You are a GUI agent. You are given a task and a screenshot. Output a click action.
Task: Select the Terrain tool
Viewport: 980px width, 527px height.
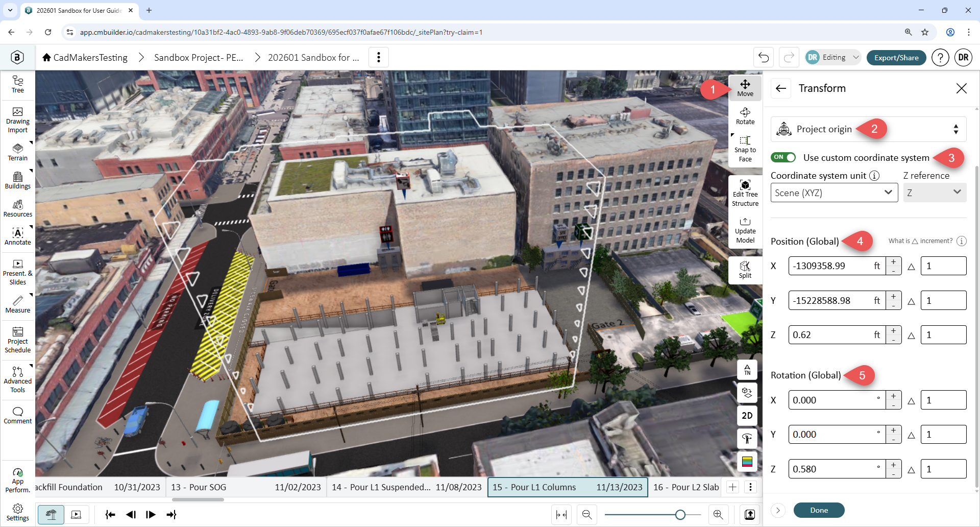pyautogui.click(x=18, y=152)
